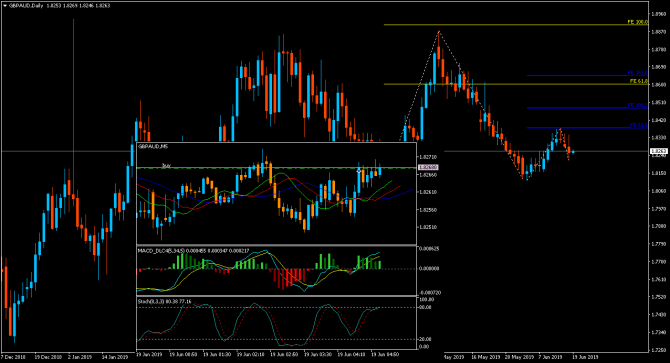
Task: Click the 19 Jun 01:30 time label
Action: tap(217, 354)
